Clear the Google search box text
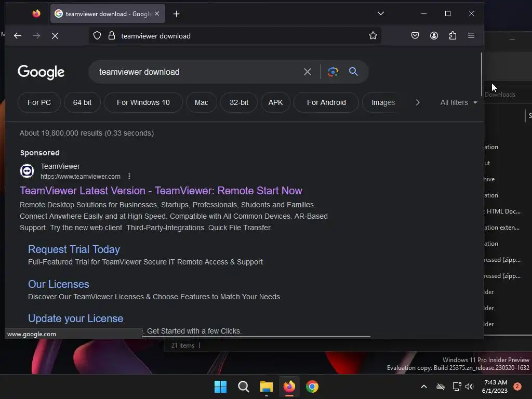Screen dimensions: 532x399 308,72
